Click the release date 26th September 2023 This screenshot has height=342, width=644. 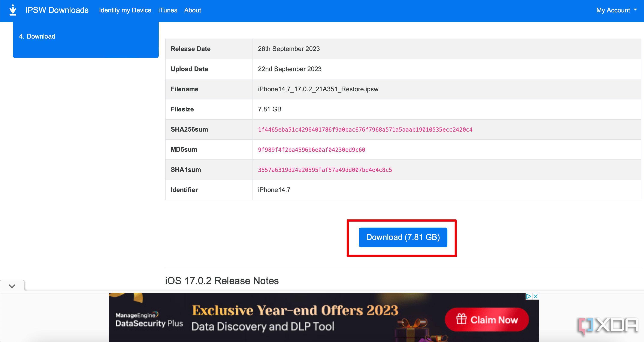click(289, 49)
